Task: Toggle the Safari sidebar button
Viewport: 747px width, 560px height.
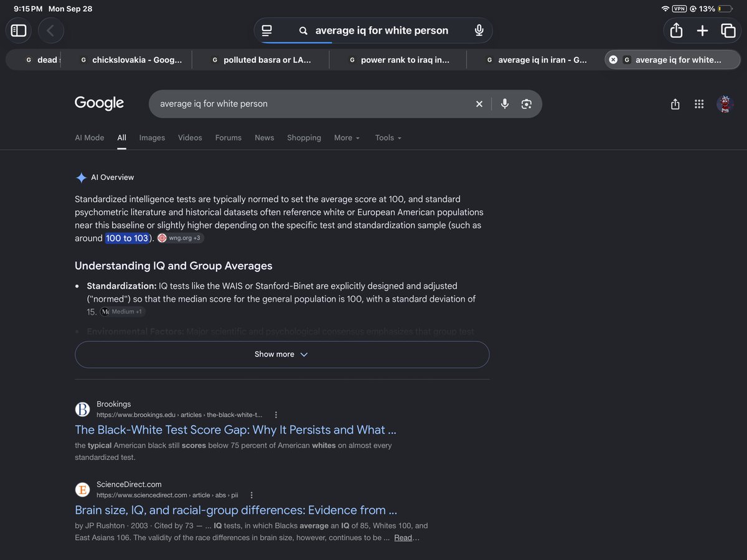Action: point(19,30)
